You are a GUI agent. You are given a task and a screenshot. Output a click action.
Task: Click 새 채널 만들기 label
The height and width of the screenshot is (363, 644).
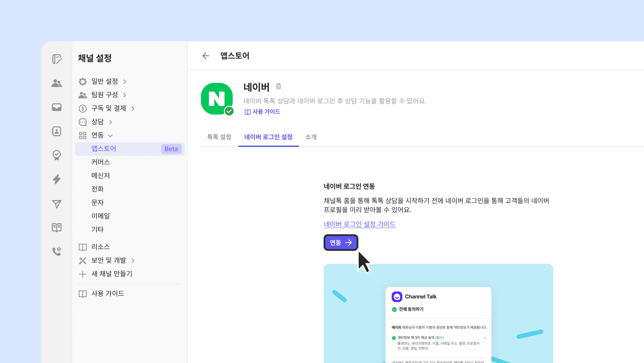coord(112,274)
